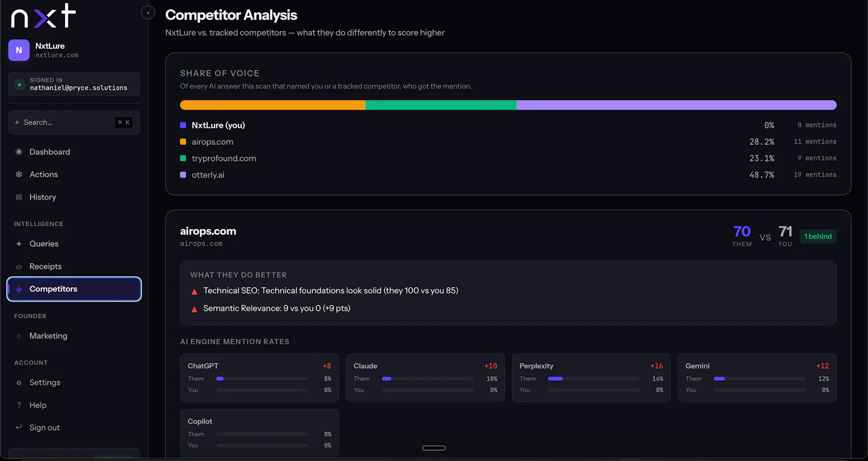Click the green tryprofound segment of voice bar
868x461 pixels.
coord(441,105)
